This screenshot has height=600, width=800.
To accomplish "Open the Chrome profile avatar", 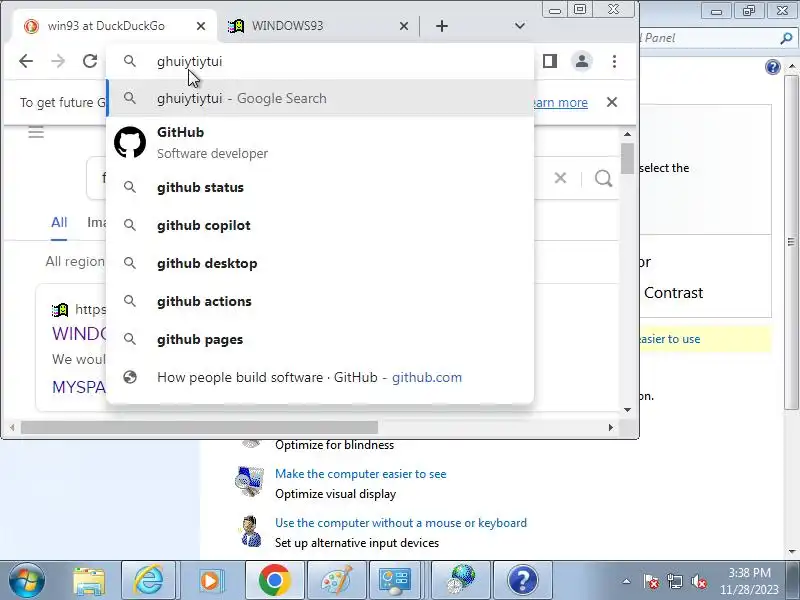I will tap(582, 61).
